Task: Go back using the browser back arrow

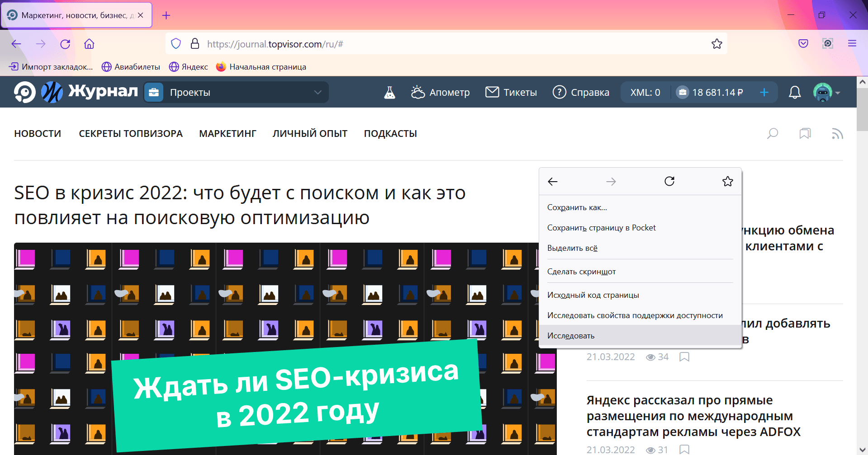Action: tap(16, 44)
